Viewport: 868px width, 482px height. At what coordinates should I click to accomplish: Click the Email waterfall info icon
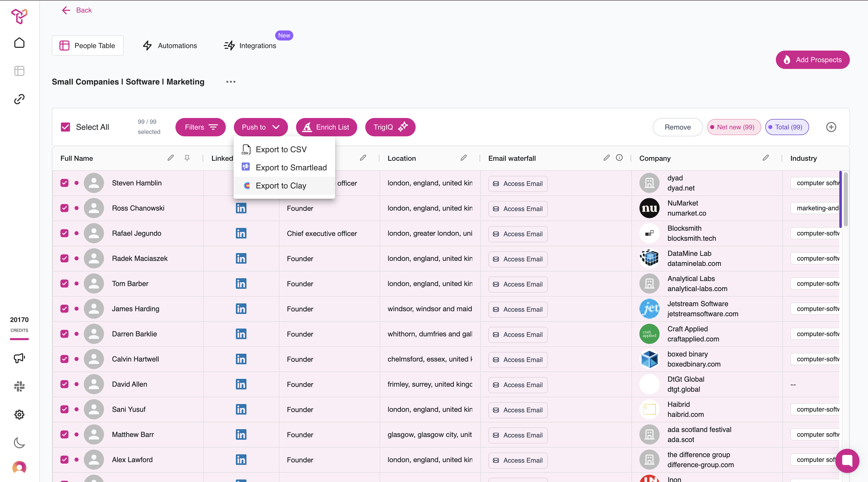pyautogui.click(x=619, y=158)
